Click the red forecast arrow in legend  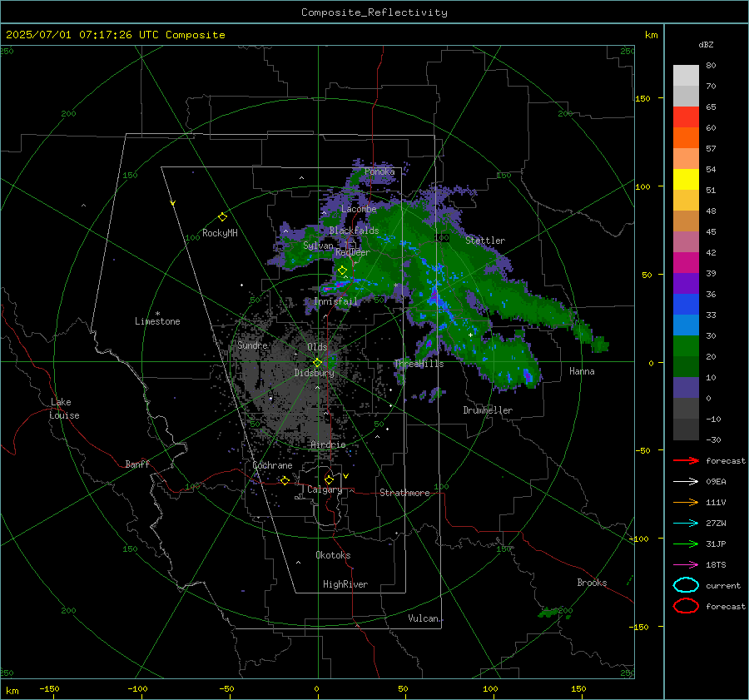[x=686, y=460]
